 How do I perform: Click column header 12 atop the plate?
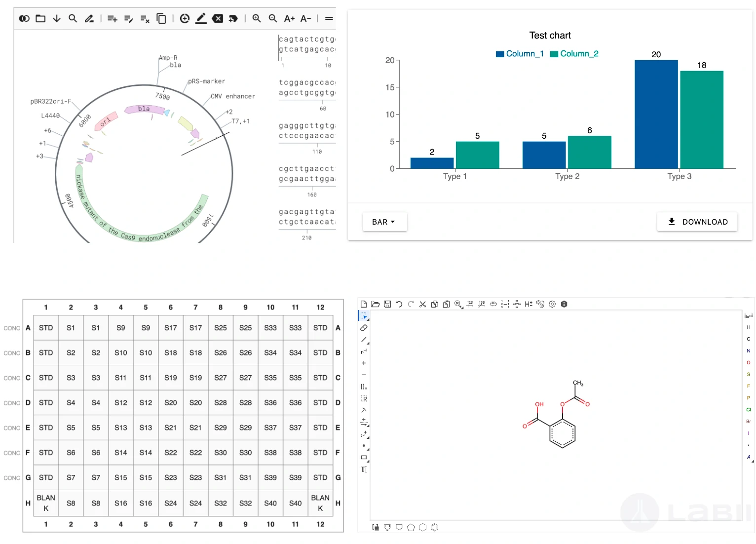coord(320,307)
